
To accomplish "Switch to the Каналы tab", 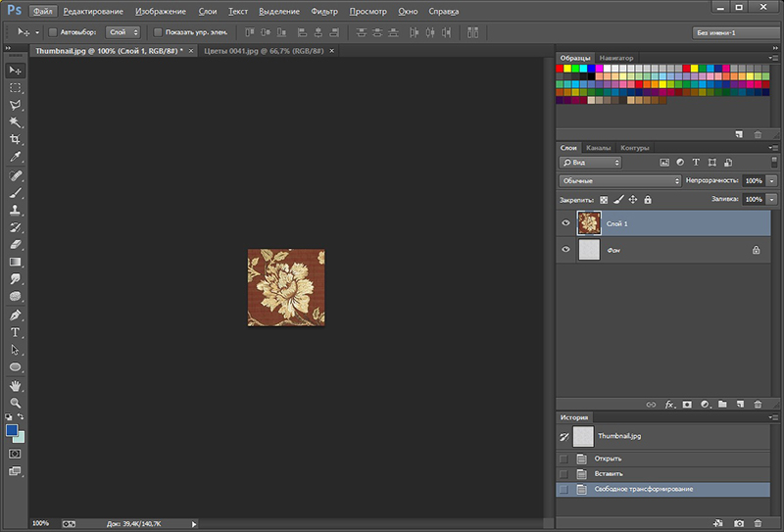I will tap(598, 148).
